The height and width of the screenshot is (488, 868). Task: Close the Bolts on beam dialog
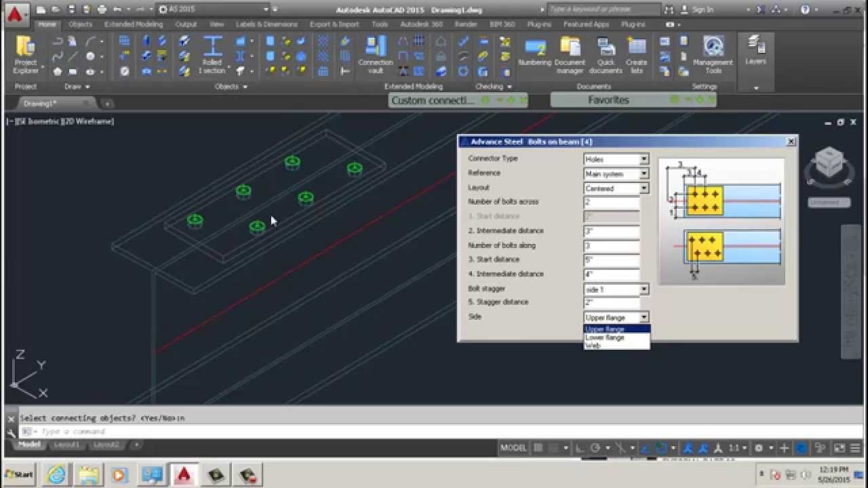pos(791,142)
